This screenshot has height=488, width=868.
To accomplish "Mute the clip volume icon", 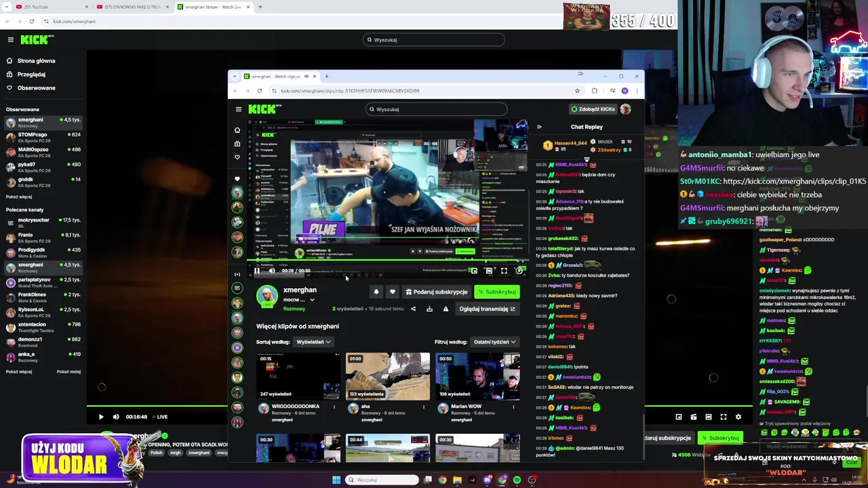I will (271, 271).
